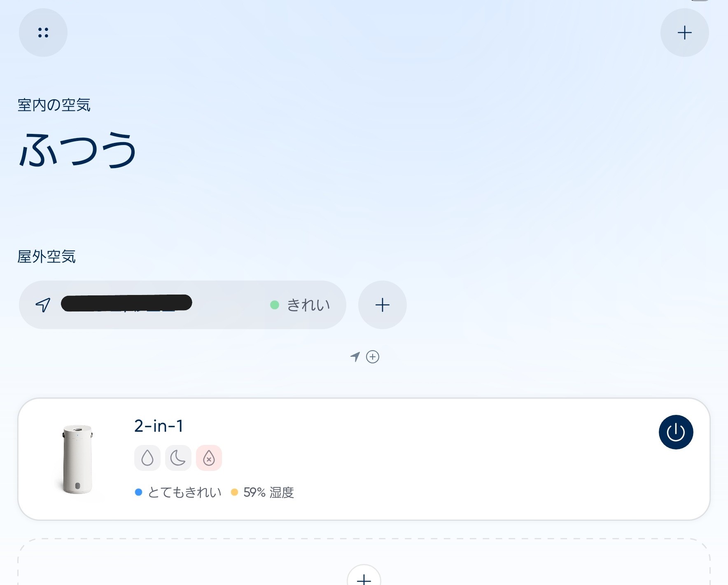Screen dimensions: 728x585
Task: Click the 室内の空気 heading
Action: coord(54,105)
